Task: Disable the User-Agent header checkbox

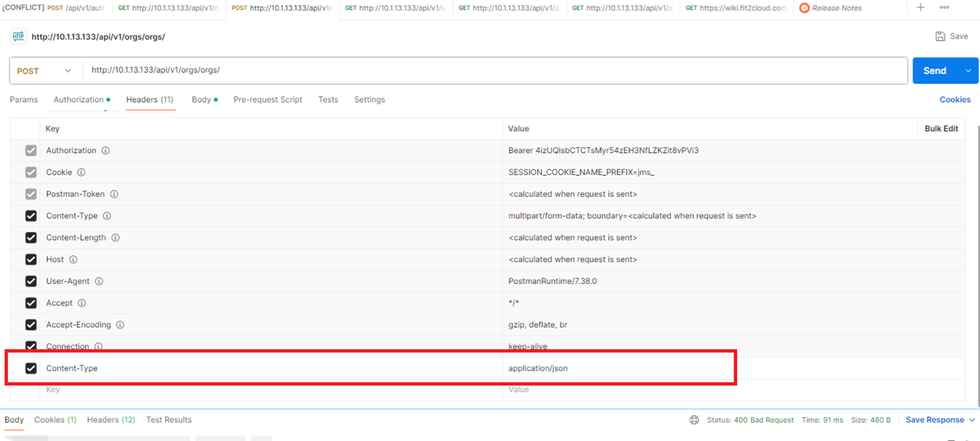Action: 31,281
